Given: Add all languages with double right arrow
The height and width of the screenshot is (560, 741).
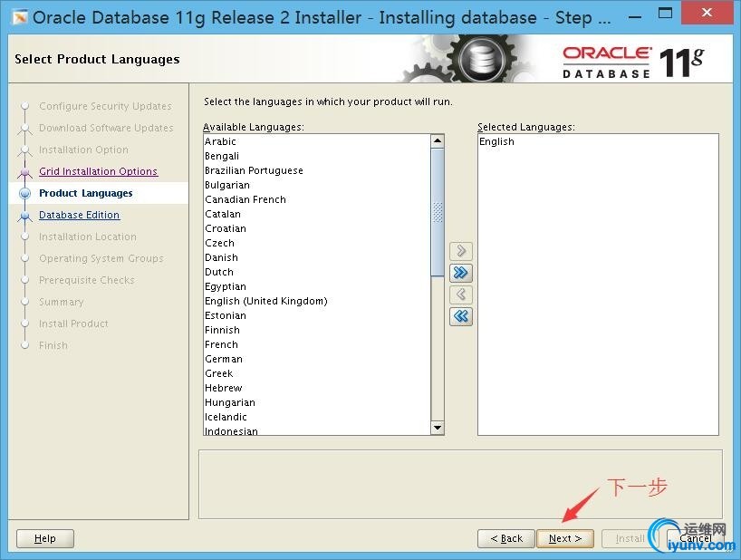Looking at the screenshot, I should pos(461,273).
